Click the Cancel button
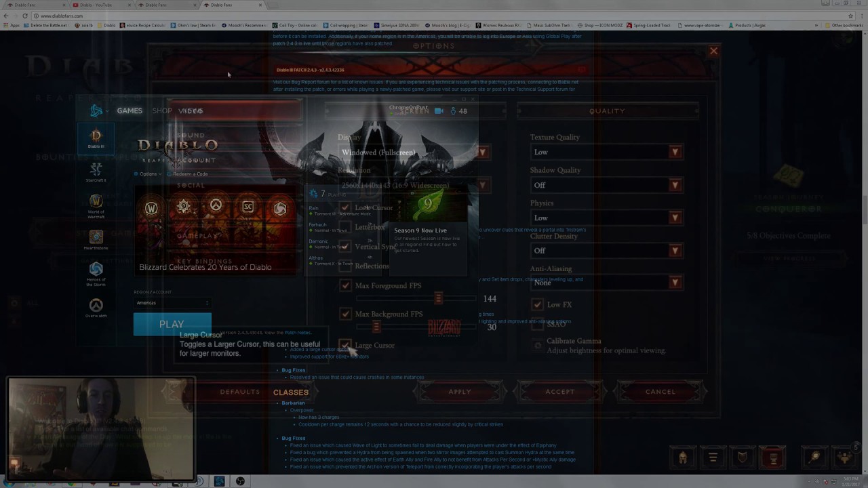 tap(660, 392)
